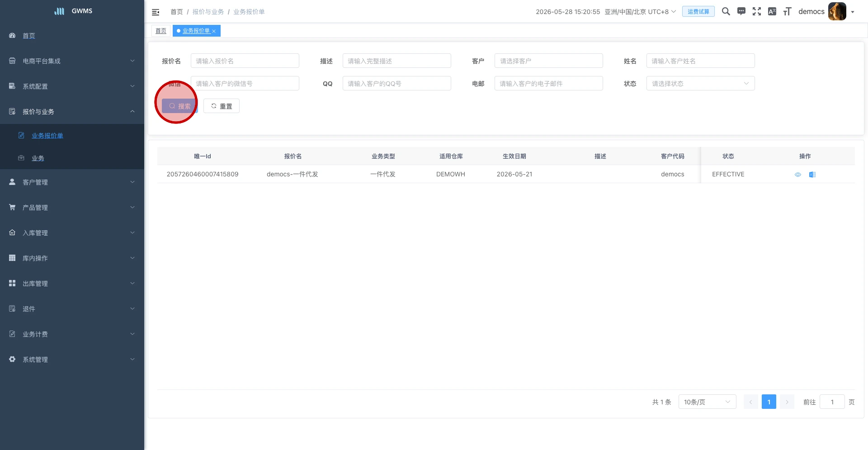
Task: Open the font size adjustment icon
Action: [x=788, y=11]
